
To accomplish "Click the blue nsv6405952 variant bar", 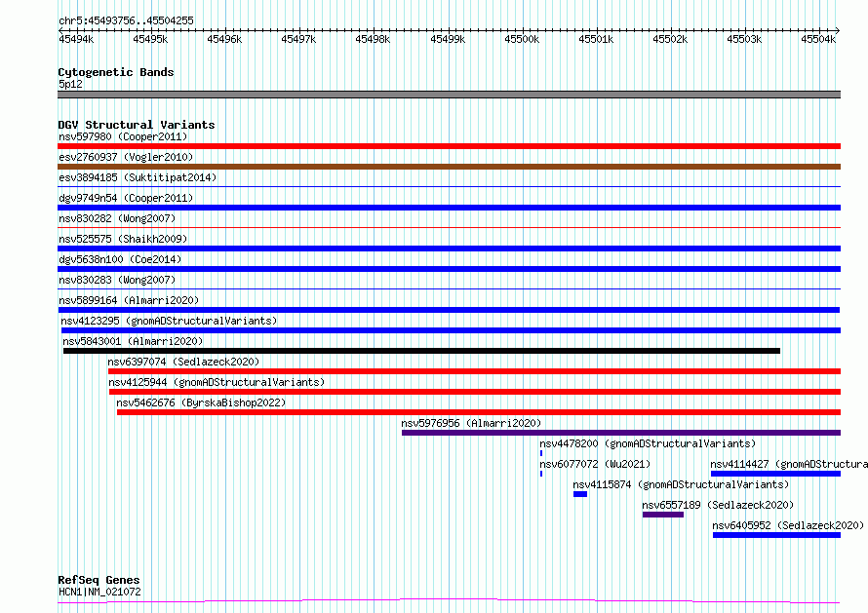I will tap(776, 535).
